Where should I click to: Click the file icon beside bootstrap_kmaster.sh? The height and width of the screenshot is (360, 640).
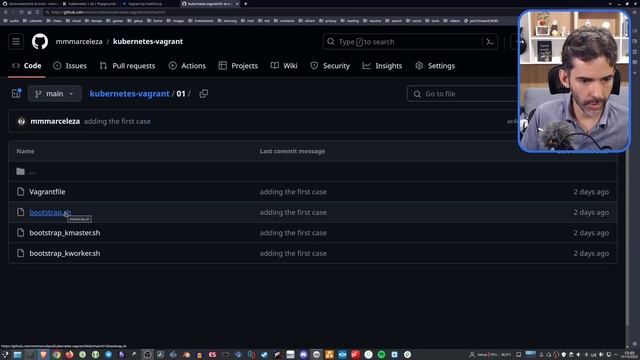pos(20,233)
